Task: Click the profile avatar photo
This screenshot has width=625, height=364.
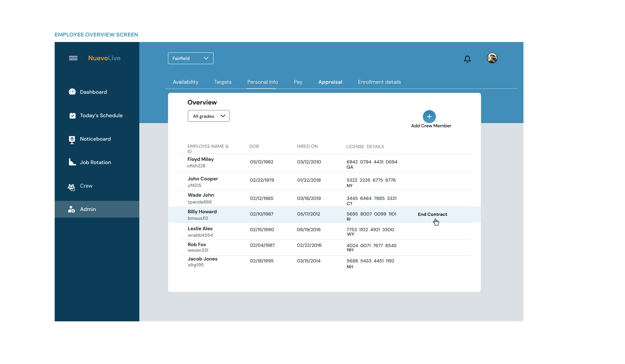Action: 492,58
